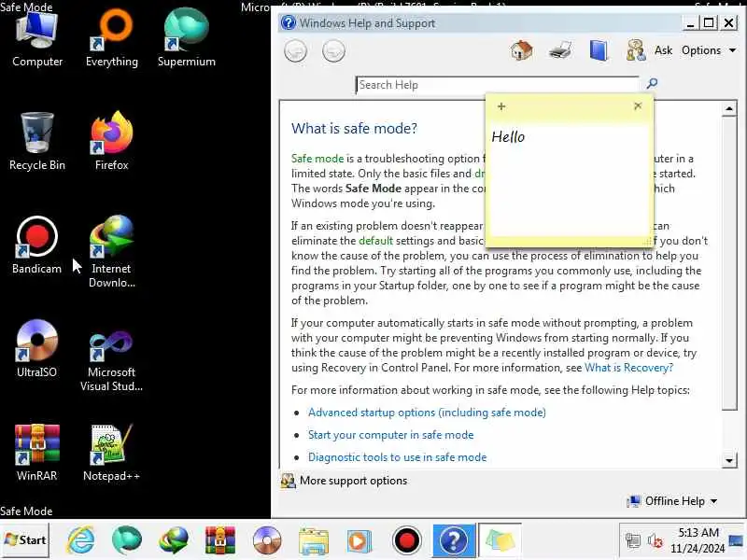Click the help pane scrollbar thumb

click(x=729, y=263)
